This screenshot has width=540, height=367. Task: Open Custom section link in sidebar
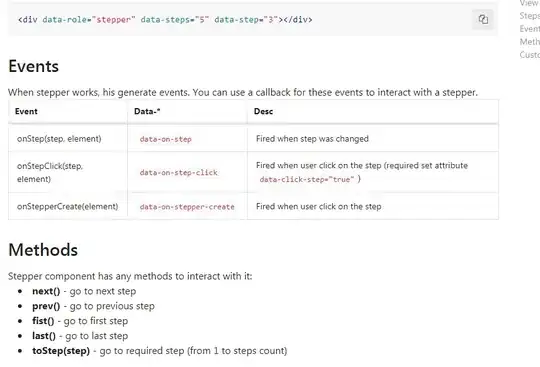click(x=530, y=55)
